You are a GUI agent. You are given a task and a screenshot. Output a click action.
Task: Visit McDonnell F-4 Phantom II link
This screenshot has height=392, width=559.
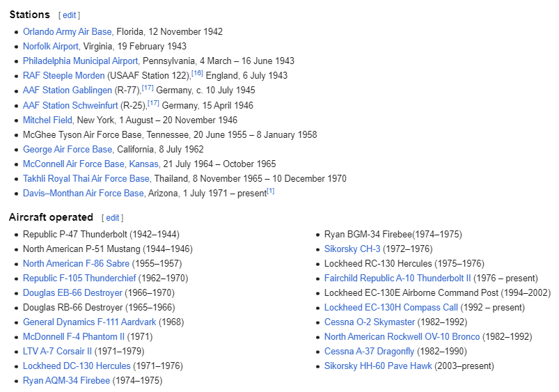(x=73, y=337)
